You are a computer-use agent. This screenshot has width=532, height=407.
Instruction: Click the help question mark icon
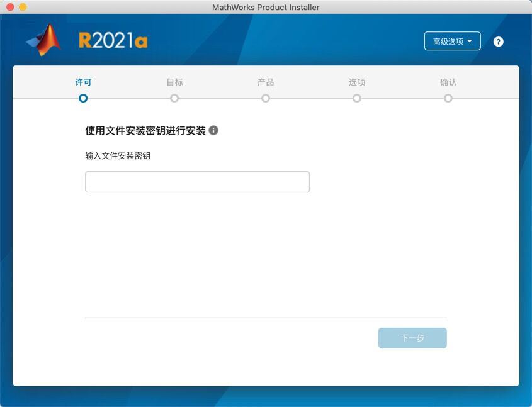(498, 42)
